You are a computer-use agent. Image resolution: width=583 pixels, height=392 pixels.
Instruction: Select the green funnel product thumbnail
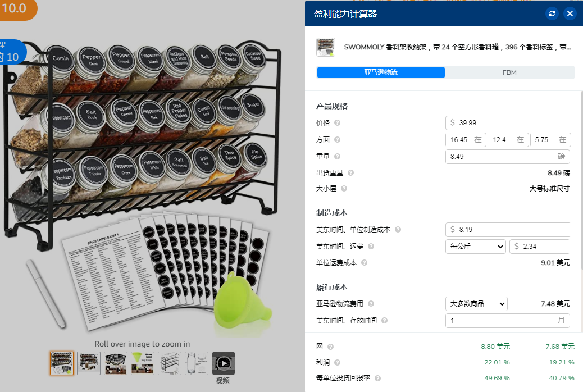[x=143, y=363]
